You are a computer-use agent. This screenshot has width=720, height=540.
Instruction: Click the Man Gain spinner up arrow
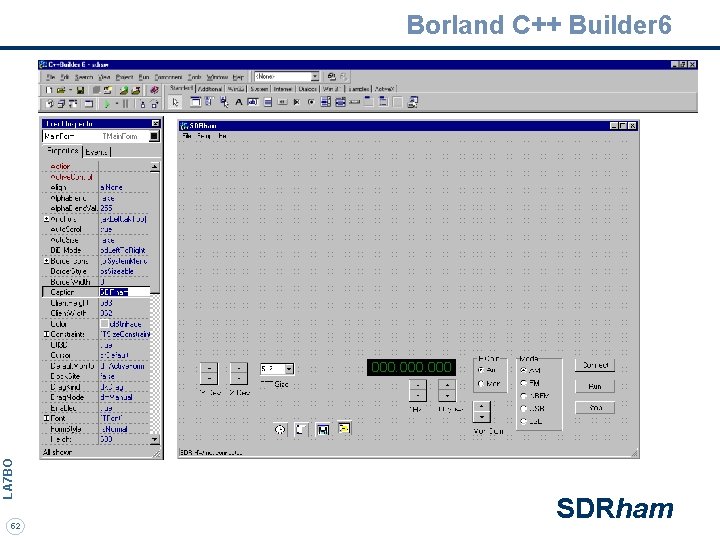click(x=481, y=407)
